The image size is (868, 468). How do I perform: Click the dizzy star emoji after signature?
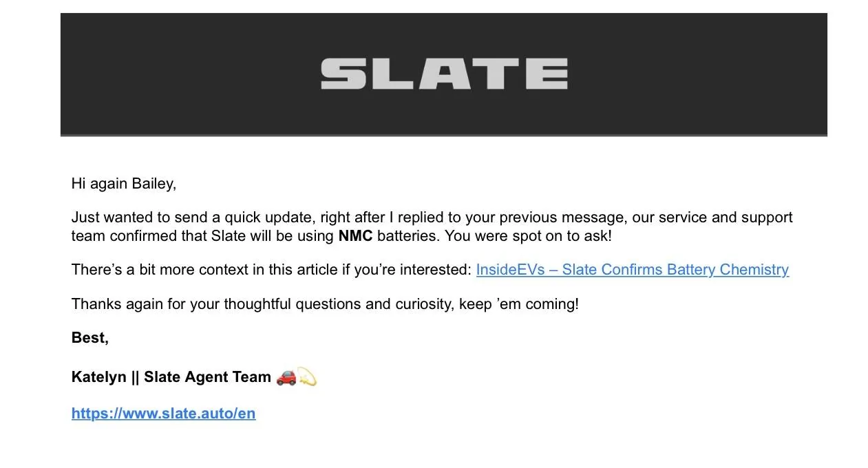click(307, 377)
